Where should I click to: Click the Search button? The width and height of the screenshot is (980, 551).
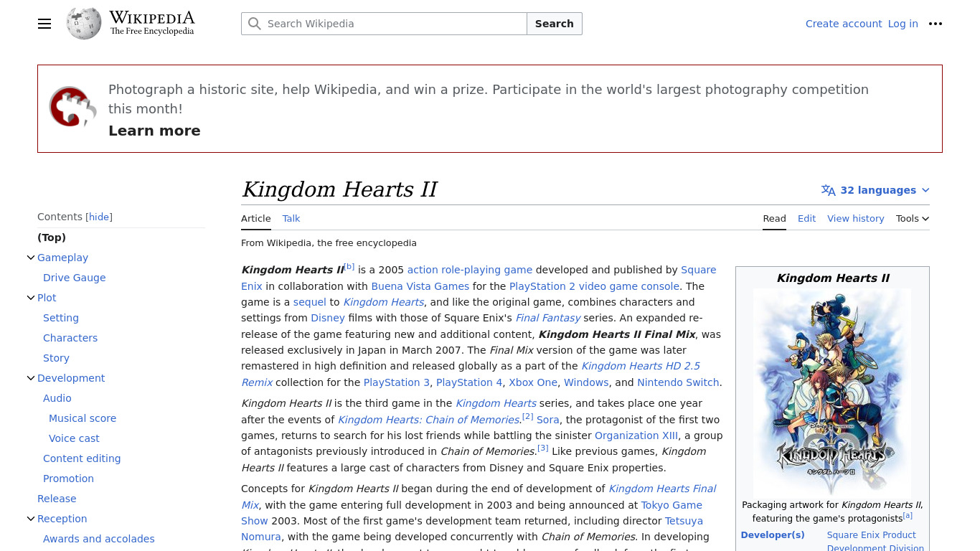tap(555, 24)
